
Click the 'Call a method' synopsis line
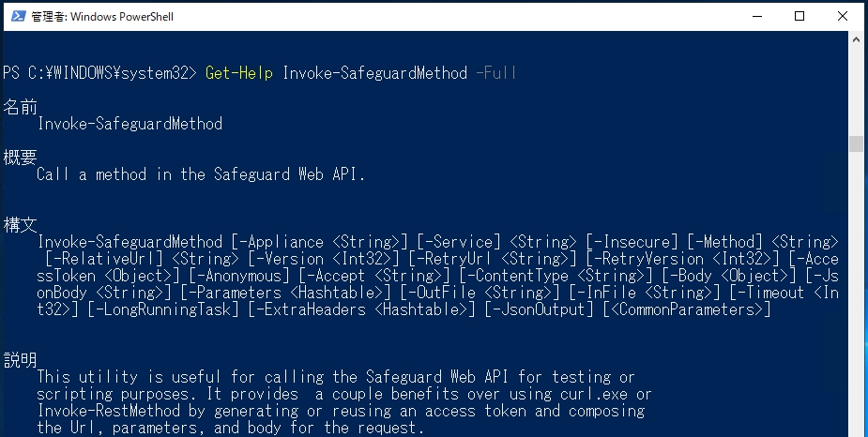tap(201, 174)
